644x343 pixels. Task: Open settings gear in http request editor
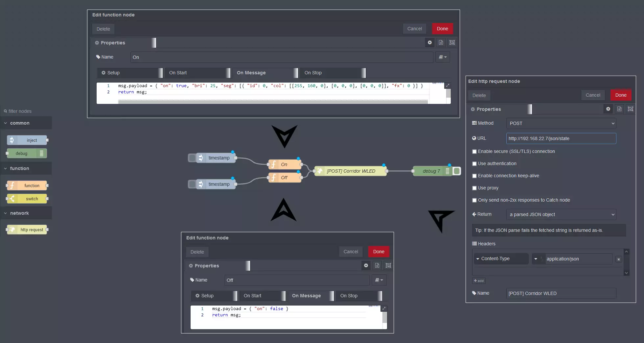(x=608, y=109)
